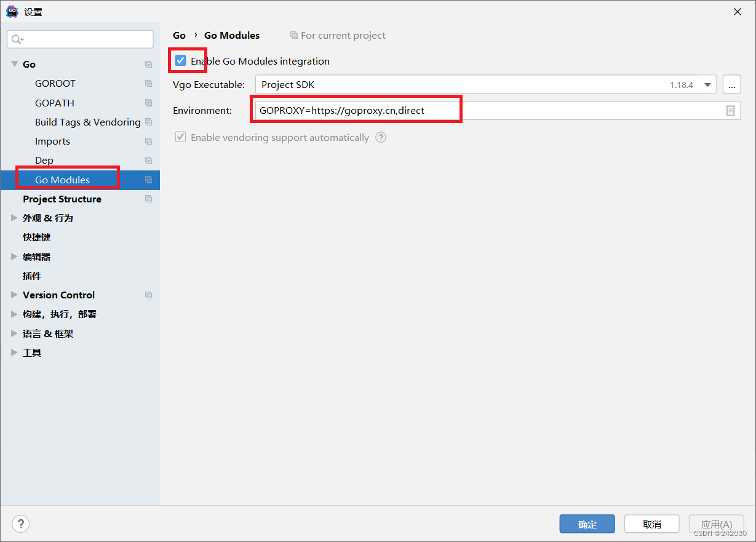Click the project icon beside Imports

click(148, 141)
